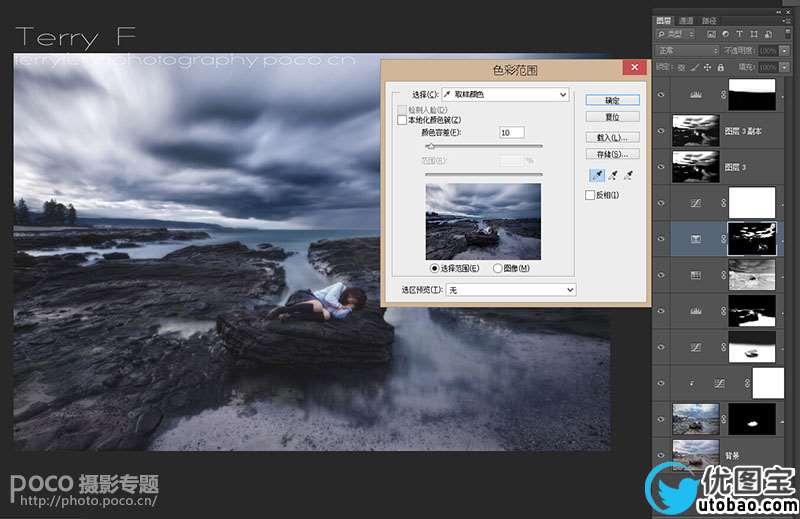Open the 选区预览 dropdown
The height and width of the screenshot is (519, 800).
[x=511, y=290]
